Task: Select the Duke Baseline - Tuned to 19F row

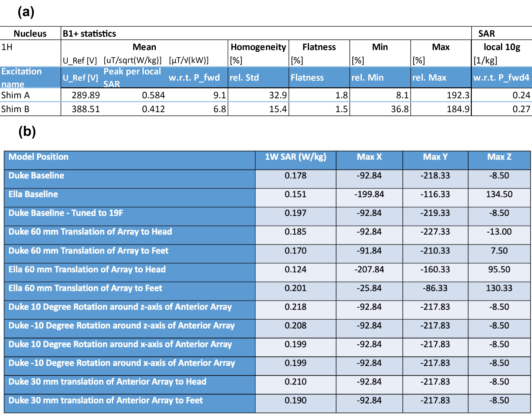Action: click(x=66, y=213)
